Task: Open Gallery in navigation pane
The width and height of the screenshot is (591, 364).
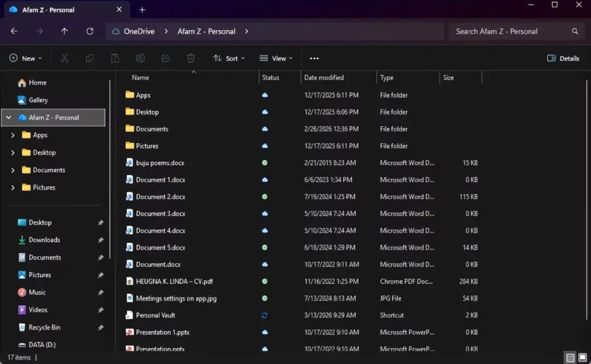Action: (x=32, y=100)
